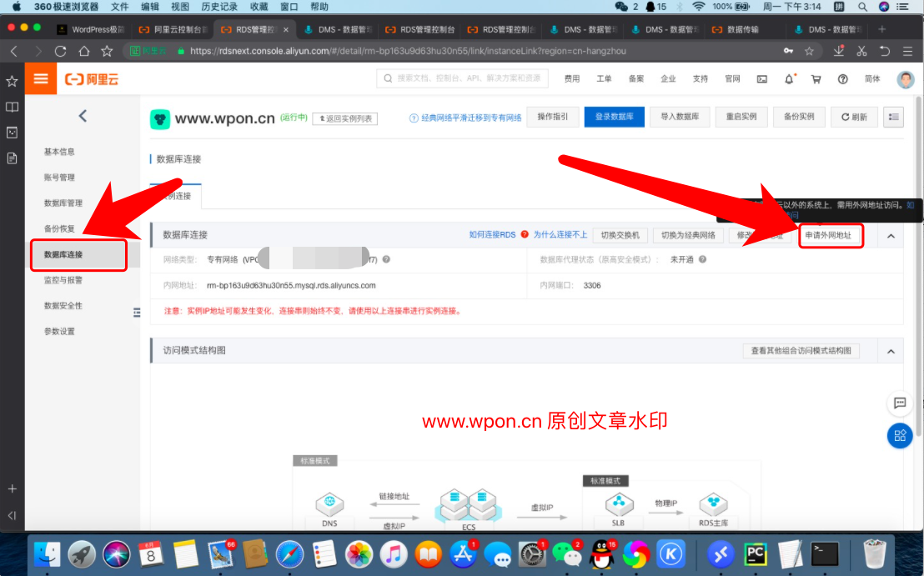The width and height of the screenshot is (924, 576).
Task: Click the help icon beside 未开通 status
Action: (702, 259)
